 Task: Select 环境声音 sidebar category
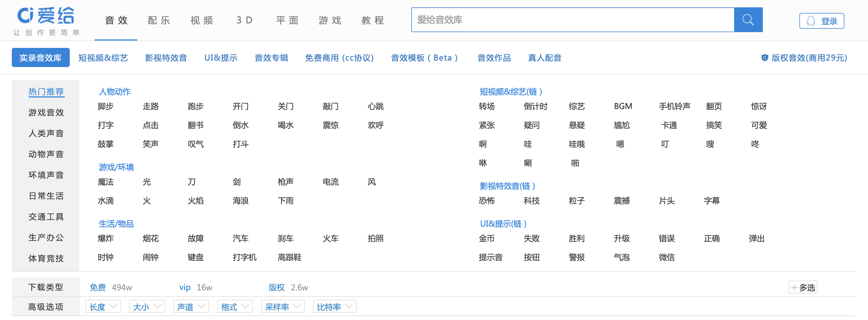[x=46, y=175]
